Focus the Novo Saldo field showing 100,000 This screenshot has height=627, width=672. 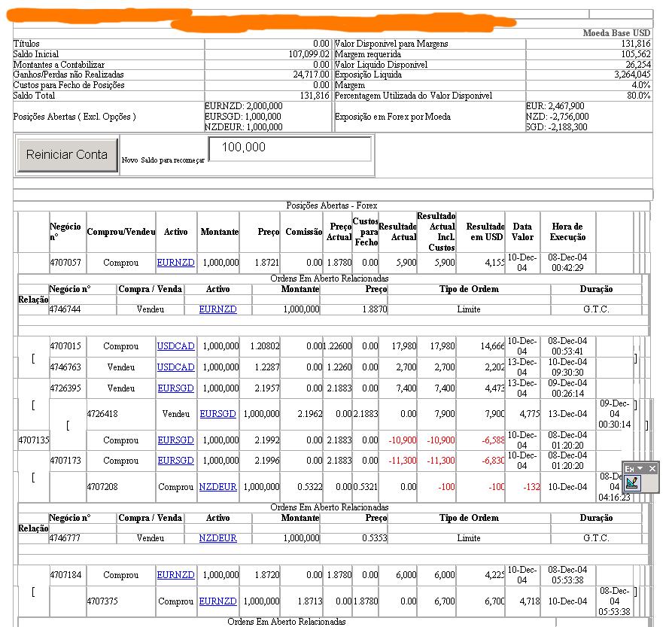[x=290, y=149]
